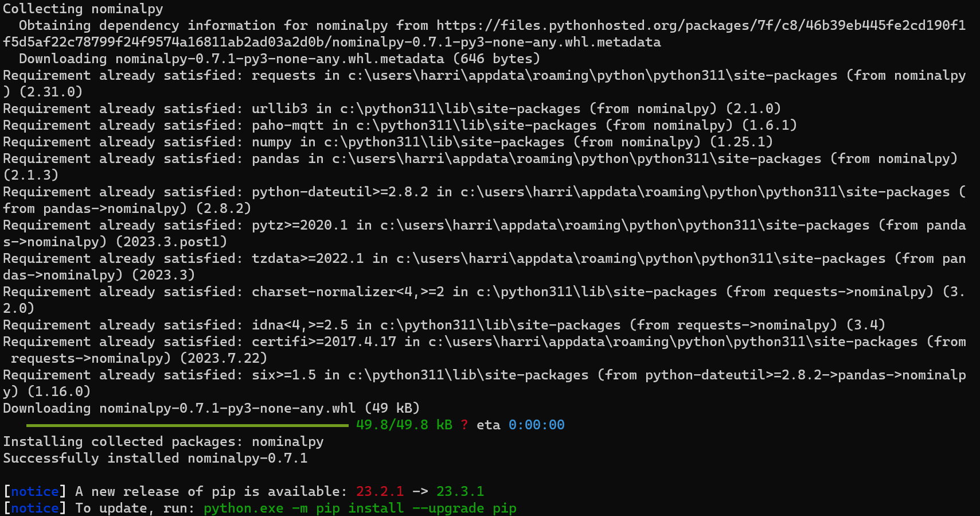
Task: Click the 'Successfully installed nominalpy-0.7.1' line
Action: (x=155, y=458)
